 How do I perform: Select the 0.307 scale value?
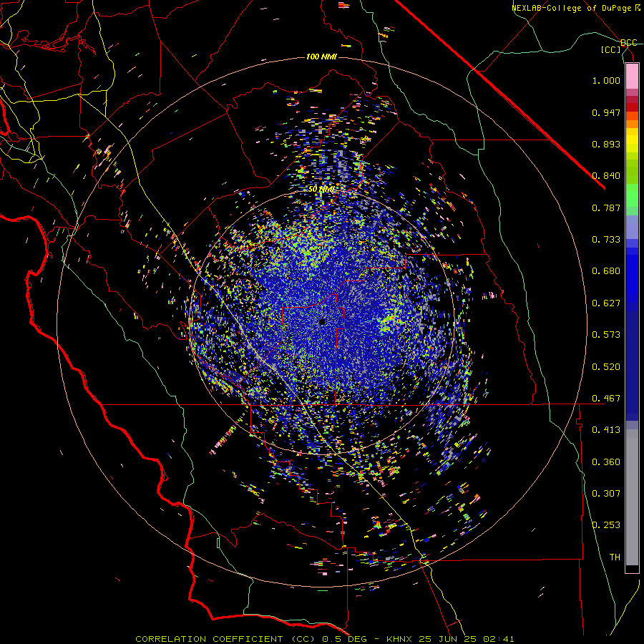click(606, 494)
